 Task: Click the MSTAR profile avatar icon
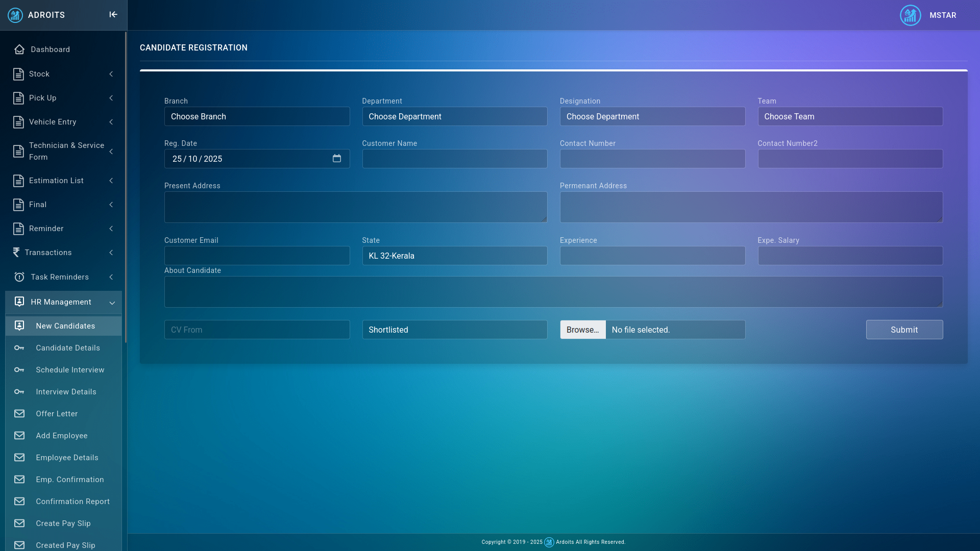[910, 15]
